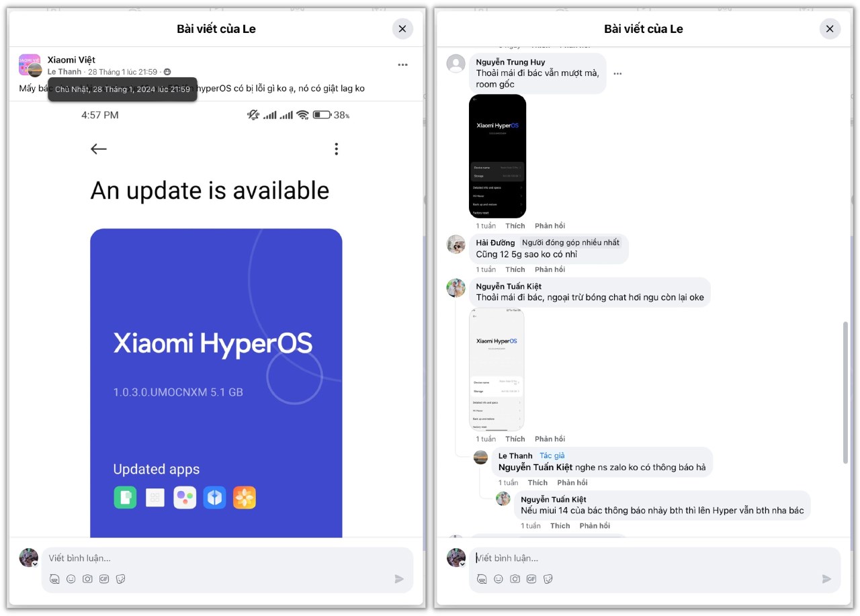
Task: Close the right Bài viết của Le dialog
Action: pos(830,29)
